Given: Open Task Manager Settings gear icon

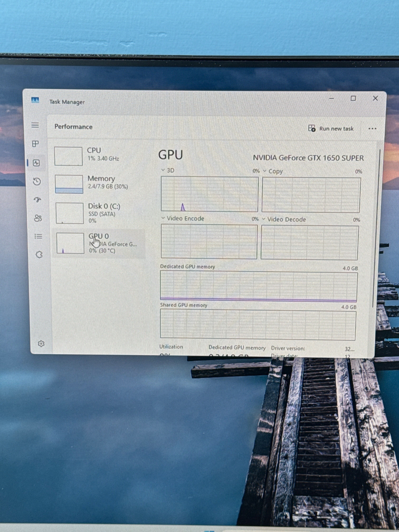Looking at the screenshot, I should [41, 344].
